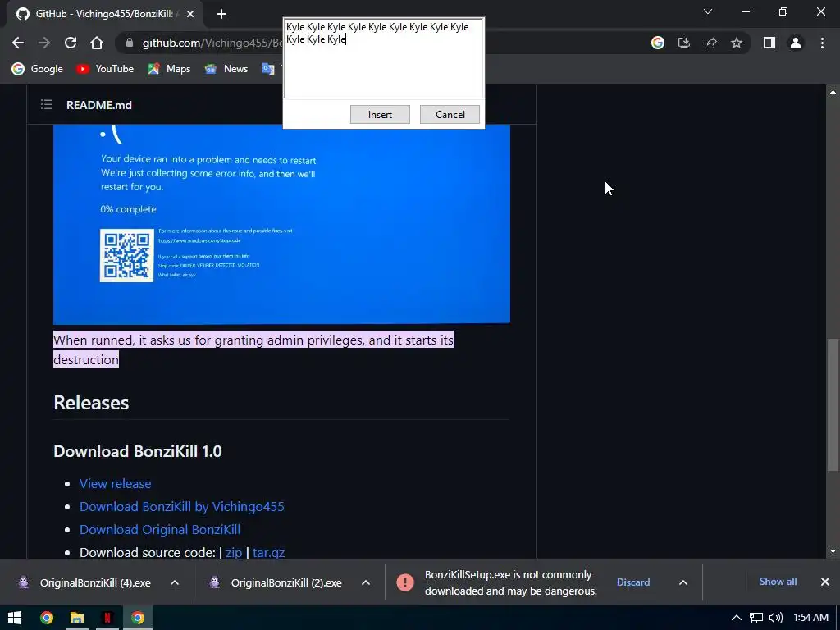Image resolution: width=840 pixels, height=630 pixels.
Task: Open the tab search chevron in title bar
Action: click(708, 11)
